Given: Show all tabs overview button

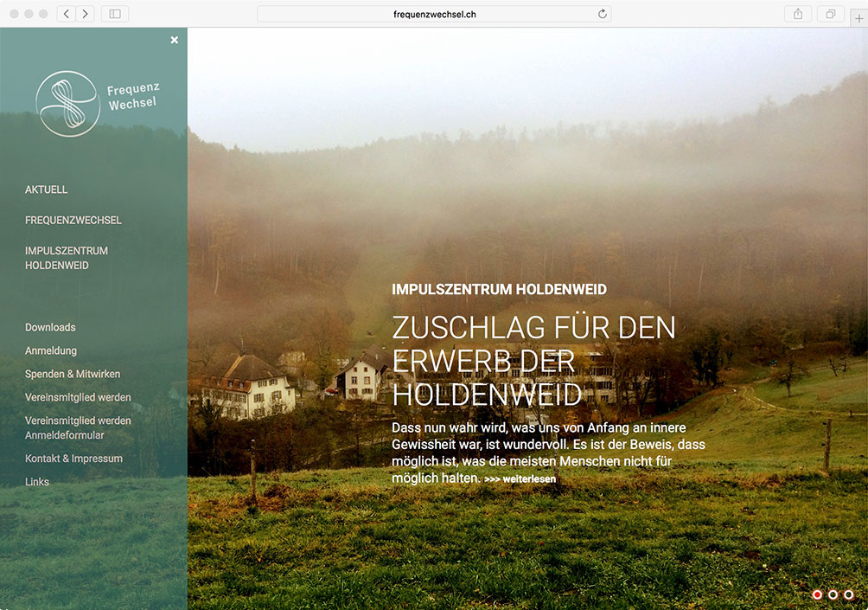Looking at the screenshot, I should click(x=830, y=14).
